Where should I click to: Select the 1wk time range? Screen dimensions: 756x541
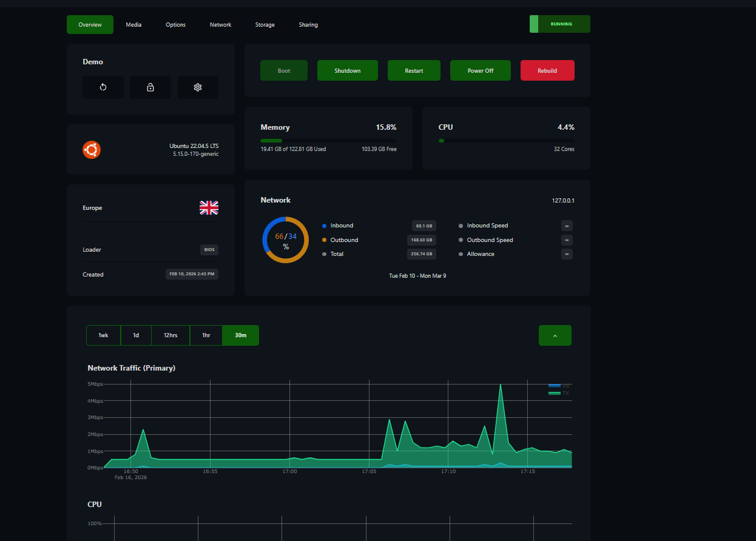[x=104, y=335]
